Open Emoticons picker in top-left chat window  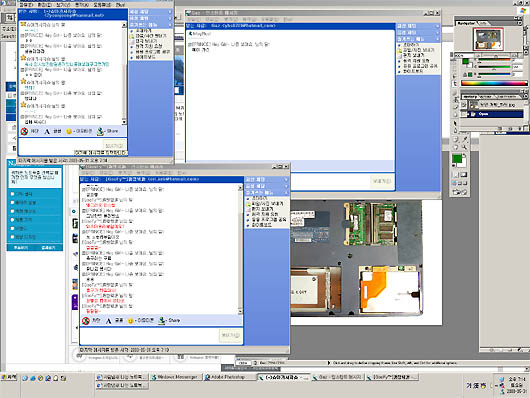[x=69, y=131]
